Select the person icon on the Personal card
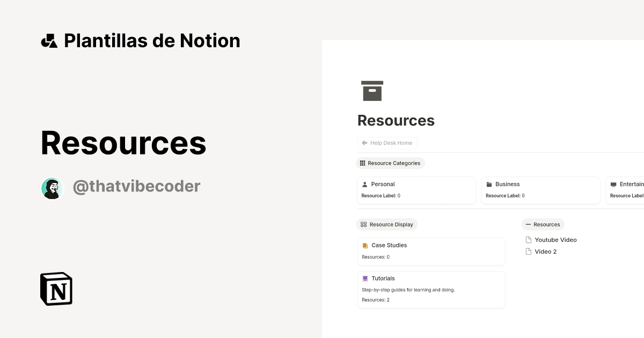The width and height of the screenshot is (644, 338). pos(365,184)
